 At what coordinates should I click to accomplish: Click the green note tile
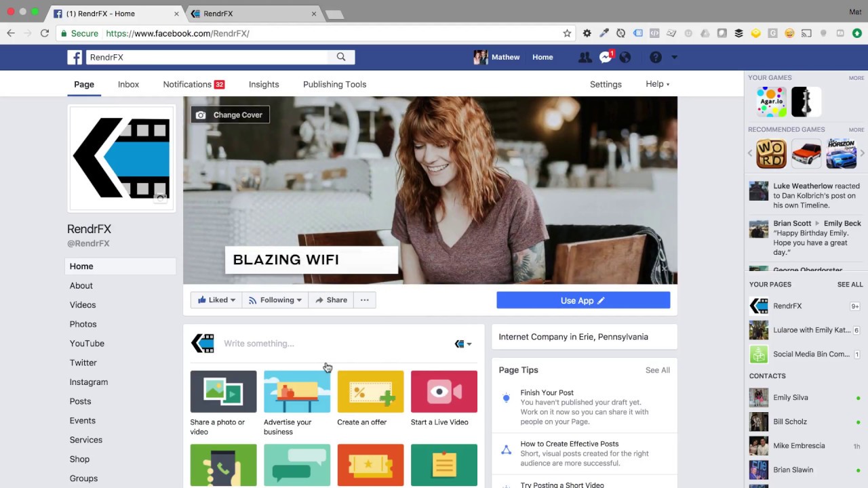pyautogui.click(x=443, y=465)
